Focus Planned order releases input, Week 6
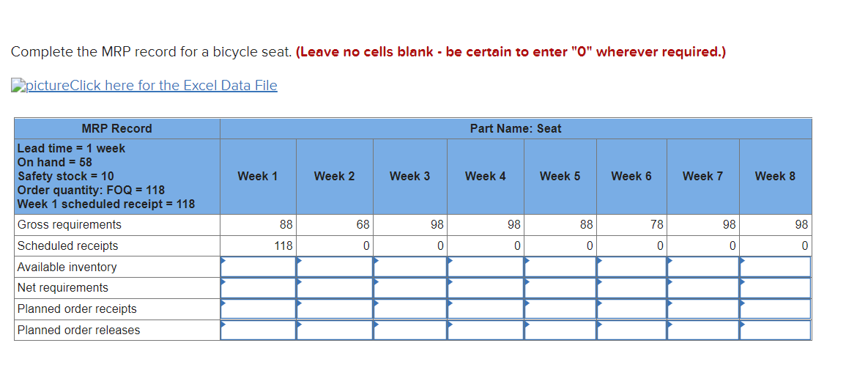This screenshot has height=384, width=868. pyautogui.click(x=631, y=330)
